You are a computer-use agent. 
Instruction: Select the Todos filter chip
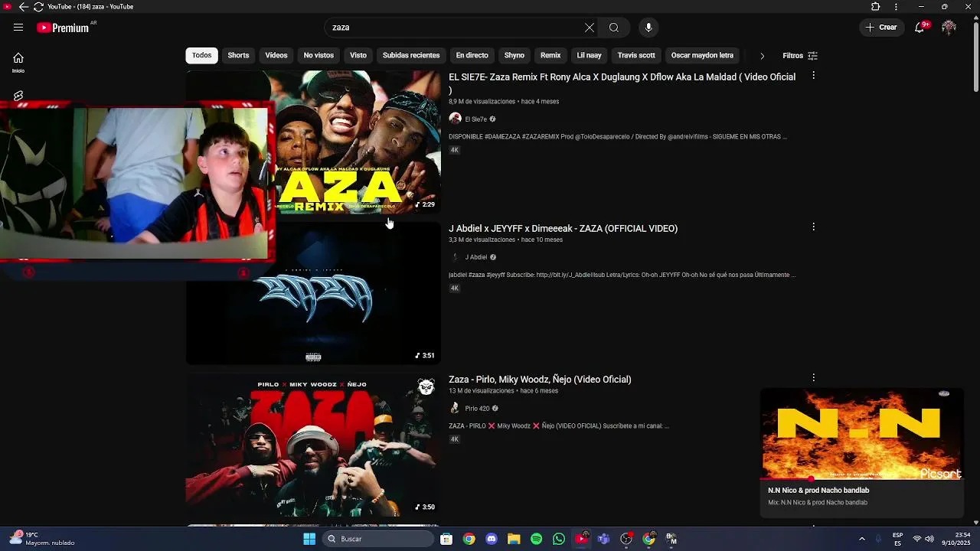pyautogui.click(x=202, y=55)
